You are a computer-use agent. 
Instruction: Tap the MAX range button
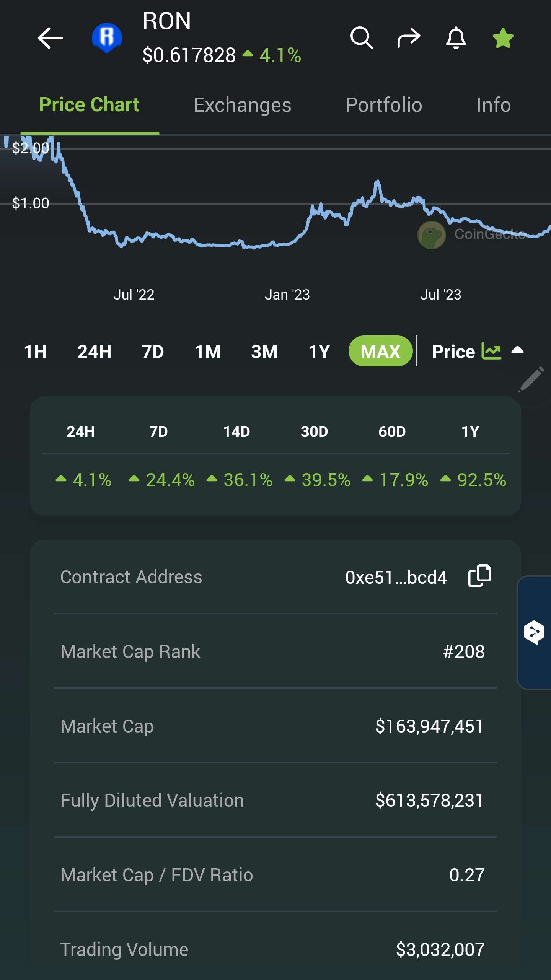coord(380,351)
